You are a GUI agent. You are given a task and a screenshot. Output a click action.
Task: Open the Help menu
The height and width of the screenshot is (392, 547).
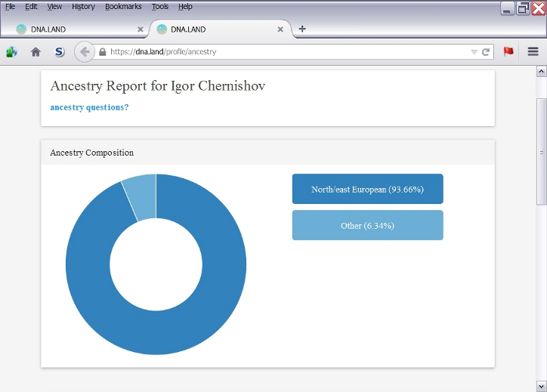click(x=185, y=6)
